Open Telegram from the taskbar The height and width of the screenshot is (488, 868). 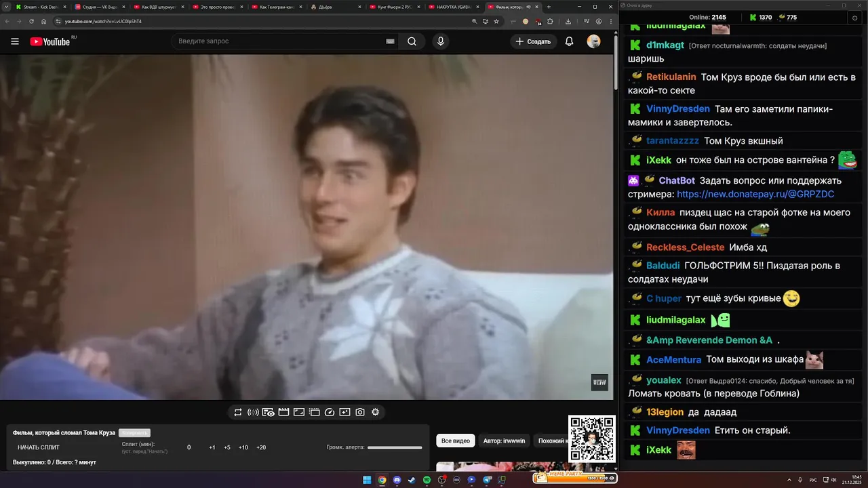pyautogui.click(x=486, y=480)
